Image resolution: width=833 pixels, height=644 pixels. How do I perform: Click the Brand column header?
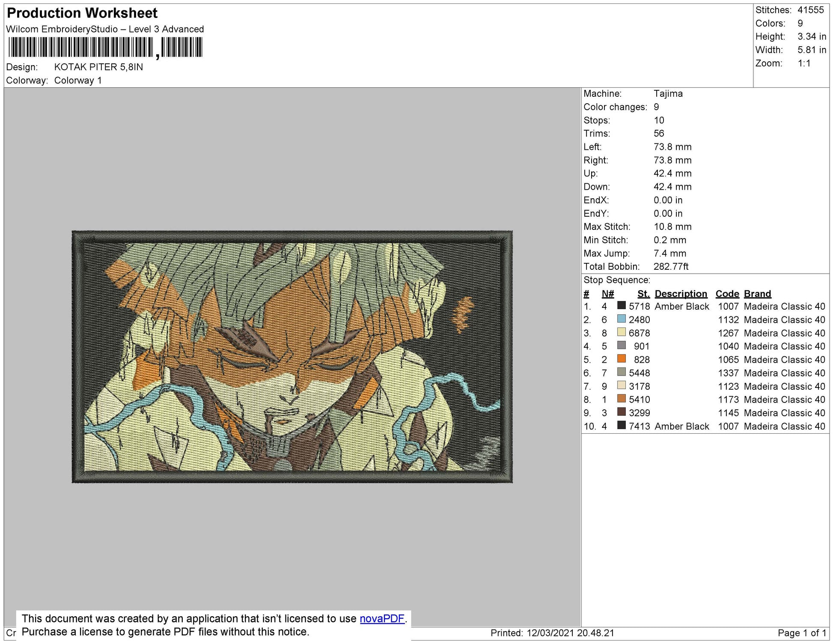click(x=757, y=294)
